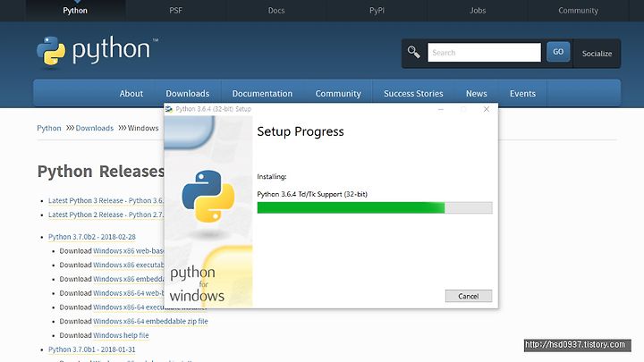Screen dimensions: 644x362
Task: Open the News navigation menu
Action: (x=477, y=94)
